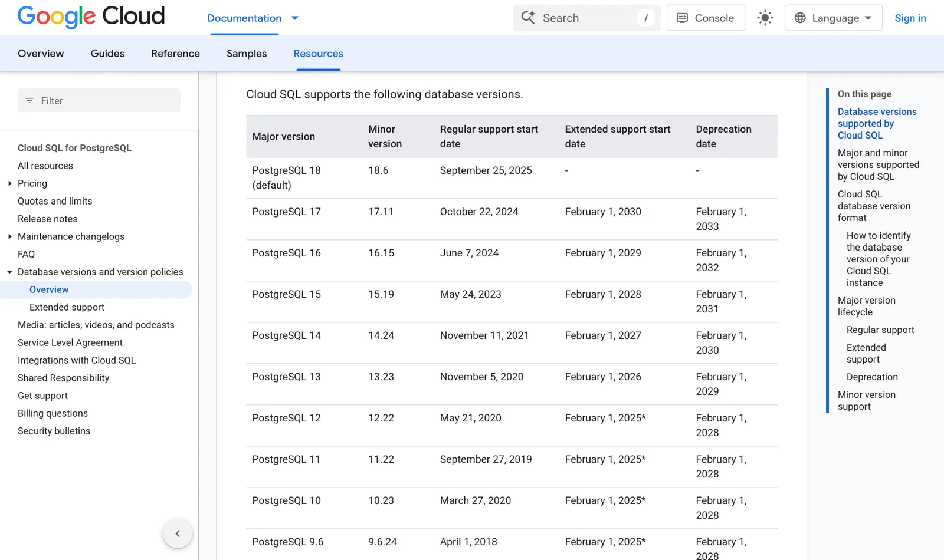The width and height of the screenshot is (944, 560).
Task: Expand Maintenance changelogs section
Action: tap(10, 236)
